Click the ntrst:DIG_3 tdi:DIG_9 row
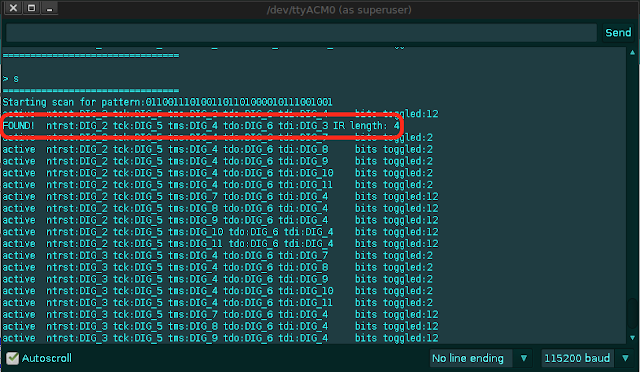640x372 pixels. pyautogui.click(x=218, y=279)
